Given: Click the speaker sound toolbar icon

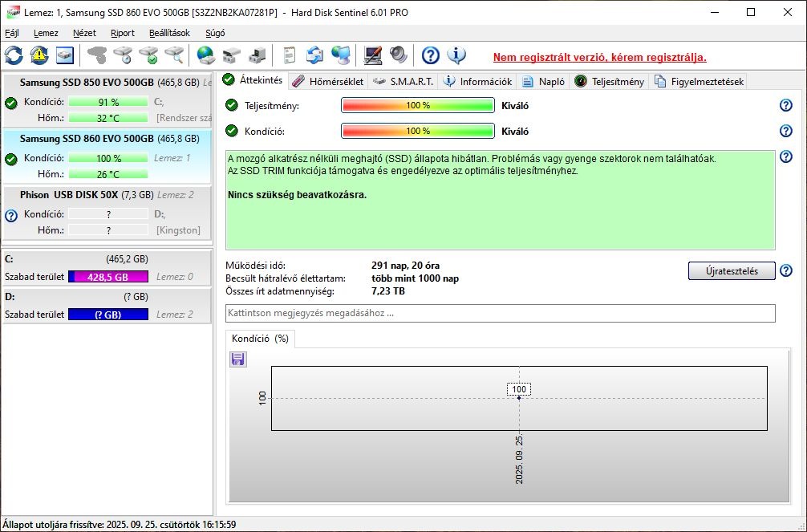Looking at the screenshot, I should 398,55.
